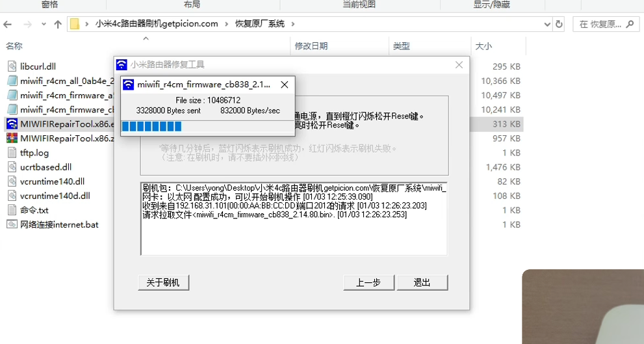644x344 pixels.
Task: Select miwifi_r4cm_firmware_a file icon
Action: click(12, 95)
